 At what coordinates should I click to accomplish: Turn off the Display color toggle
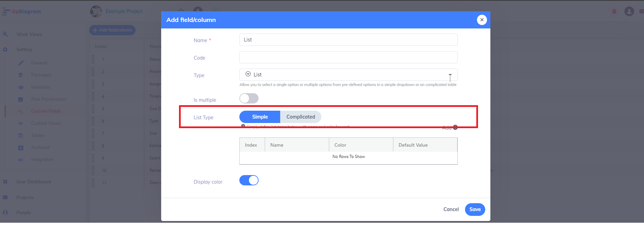point(249,180)
